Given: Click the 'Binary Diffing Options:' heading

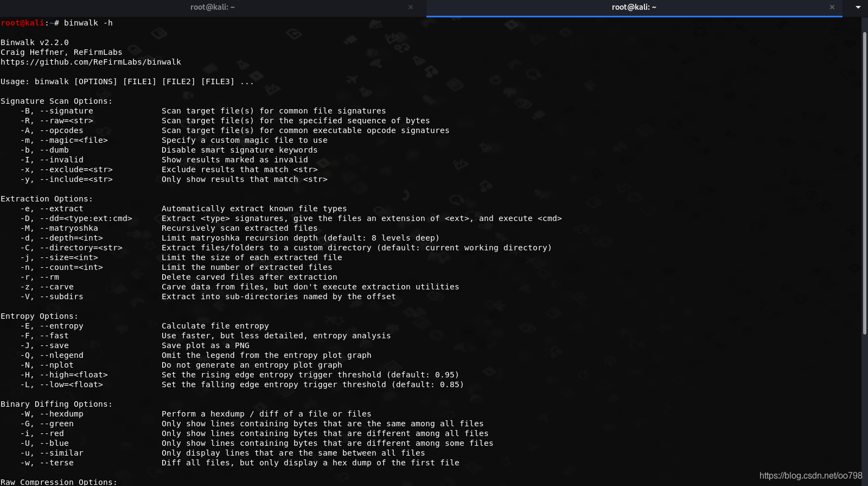Looking at the screenshot, I should coord(56,404).
